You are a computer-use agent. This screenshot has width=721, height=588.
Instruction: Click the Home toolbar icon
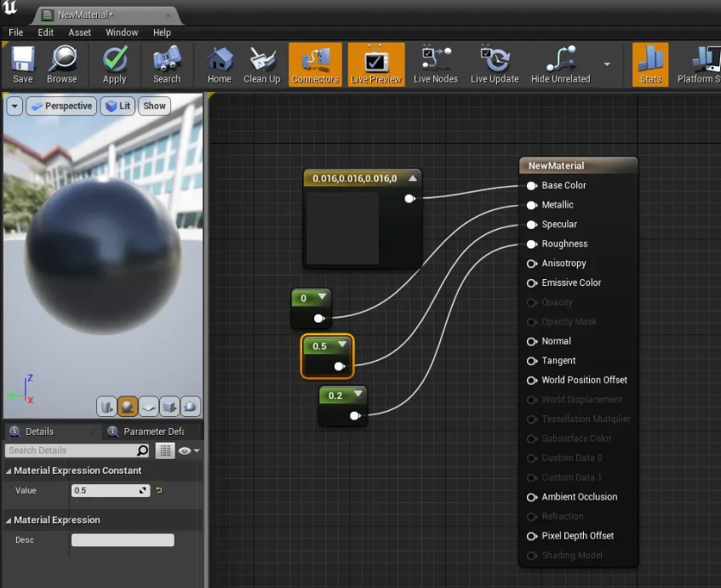coord(220,65)
